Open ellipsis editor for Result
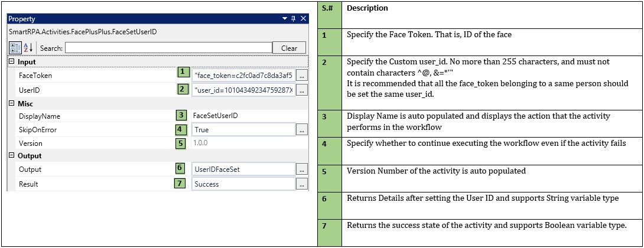 tap(302, 184)
